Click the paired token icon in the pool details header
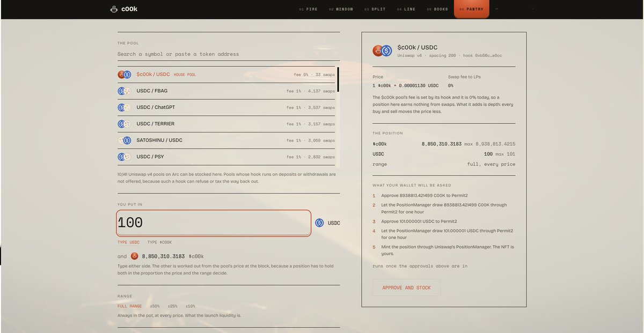644x333 pixels. pos(383,50)
